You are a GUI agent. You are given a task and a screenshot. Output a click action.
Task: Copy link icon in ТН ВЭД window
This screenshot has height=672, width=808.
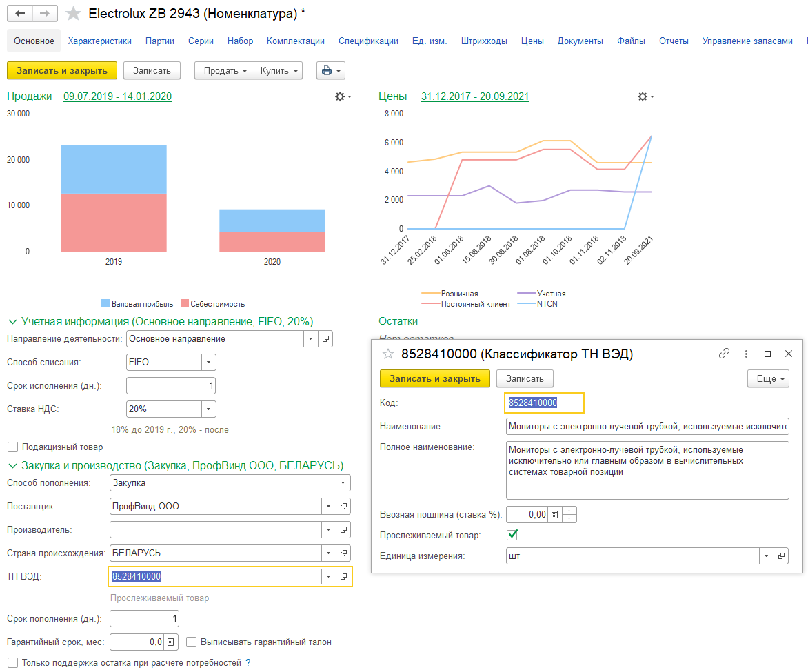[724, 354]
